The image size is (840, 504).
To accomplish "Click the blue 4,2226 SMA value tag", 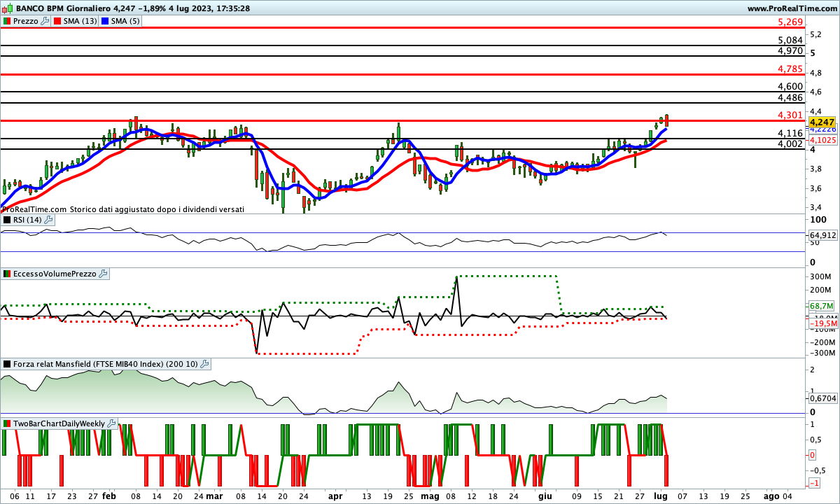I will point(822,129).
